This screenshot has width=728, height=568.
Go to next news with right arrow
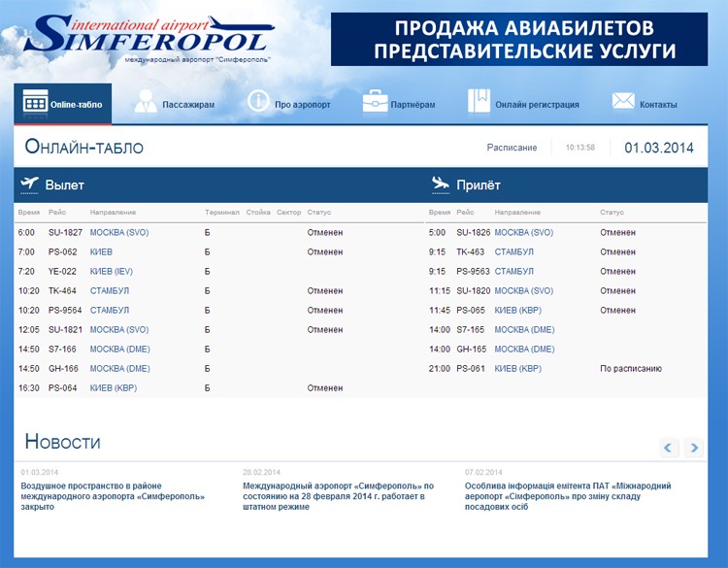(x=694, y=448)
